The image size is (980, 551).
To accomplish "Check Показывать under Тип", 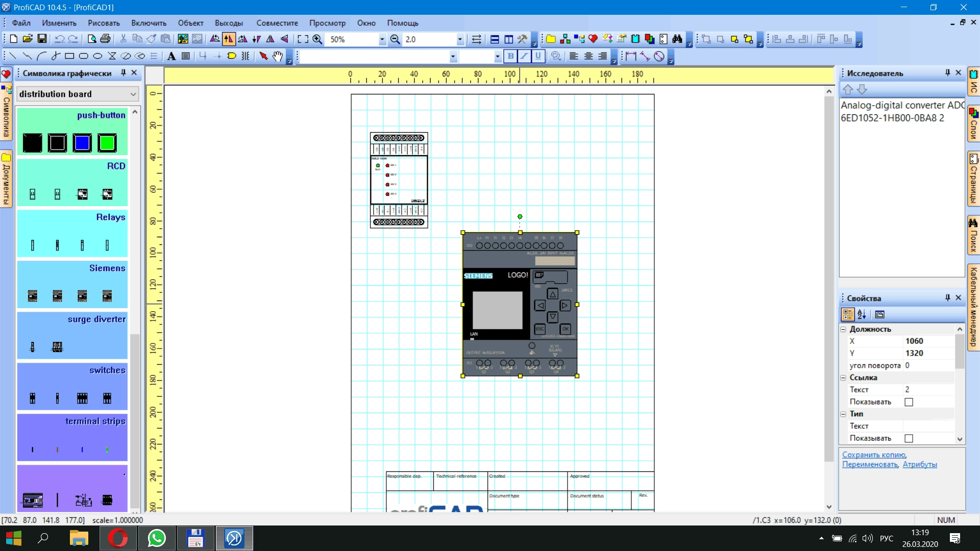I will pyautogui.click(x=909, y=438).
